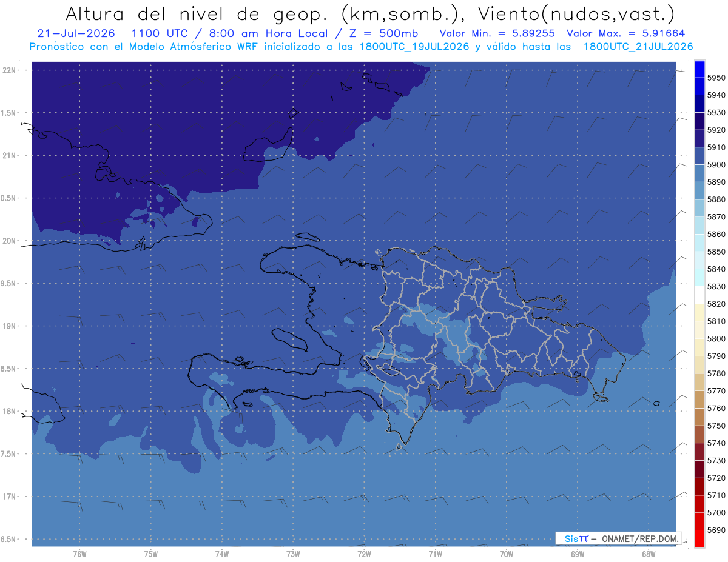Select the red legend band below 5690
This screenshot has width=728, height=562.
(699, 538)
